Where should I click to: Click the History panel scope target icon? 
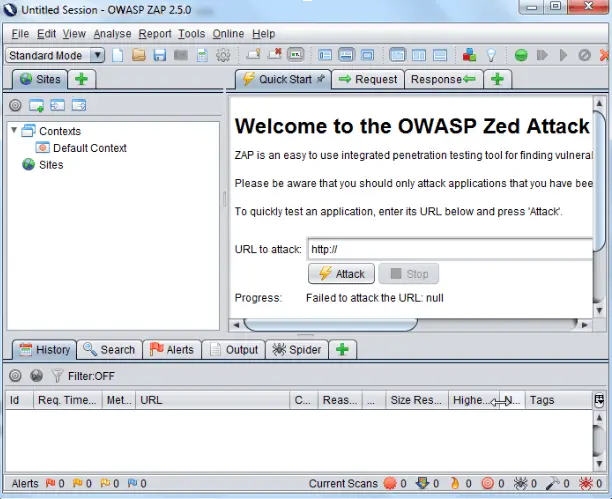tap(15, 376)
